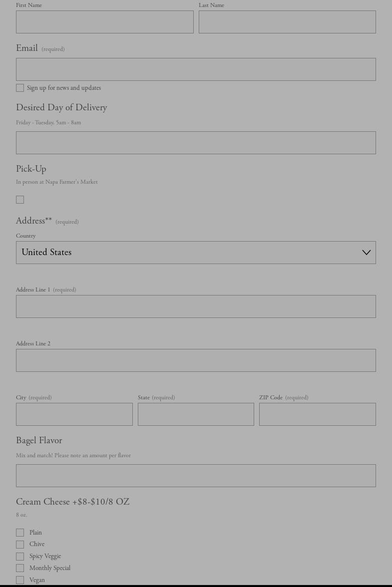
Task: Click the First Name input field
Action: coord(104,22)
